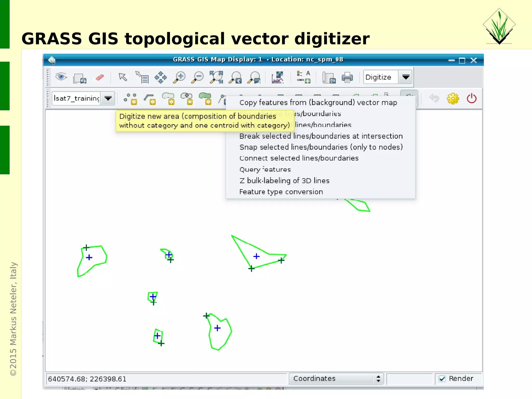Select the Digitize new area tool

click(x=205, y=99)
